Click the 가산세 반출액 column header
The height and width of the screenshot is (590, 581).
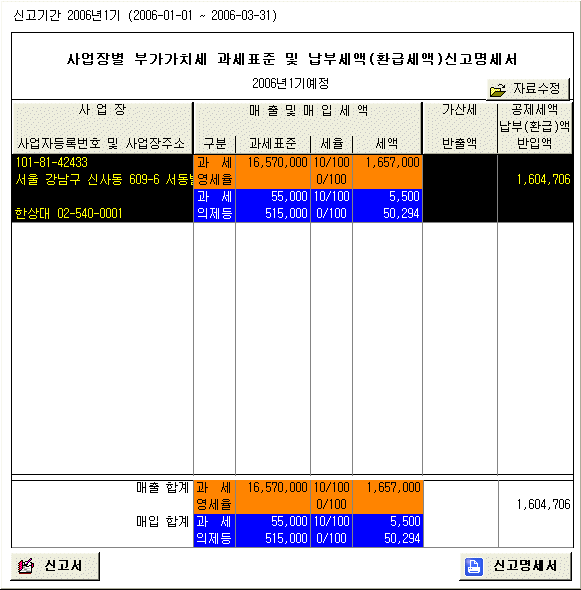(459, 126)
